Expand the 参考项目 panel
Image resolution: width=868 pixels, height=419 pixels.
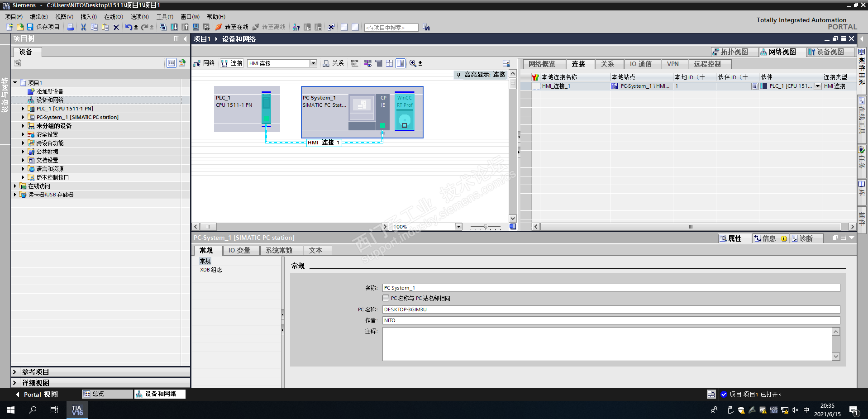point(14,372)
